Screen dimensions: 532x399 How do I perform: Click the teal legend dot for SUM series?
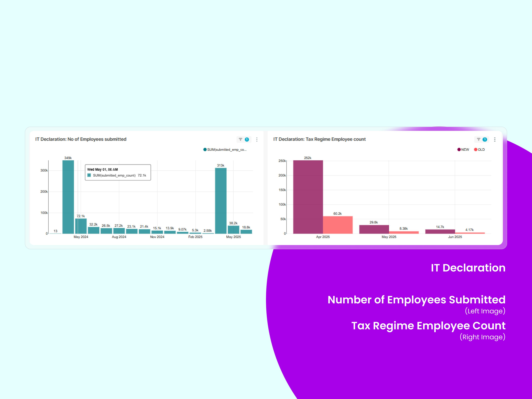205,150
